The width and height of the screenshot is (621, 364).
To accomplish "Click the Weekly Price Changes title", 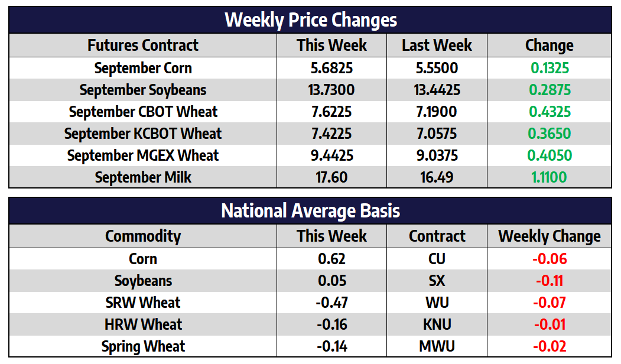I will pyautogui.click(x=311, y=20).
